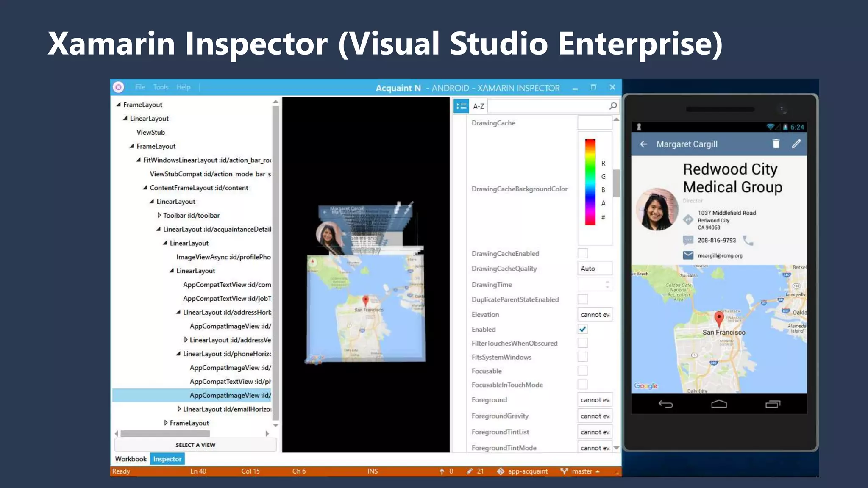Select the ViewStub tree row

(x=150, y=132)
